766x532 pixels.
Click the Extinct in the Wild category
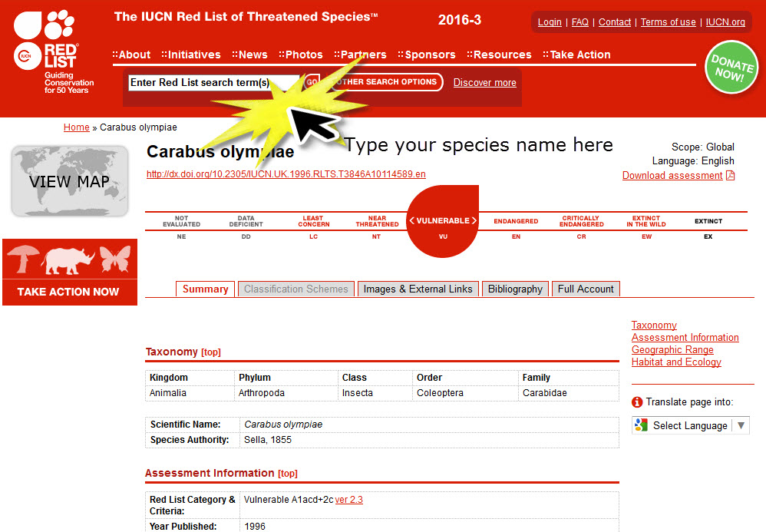click(x=646, y=227)
